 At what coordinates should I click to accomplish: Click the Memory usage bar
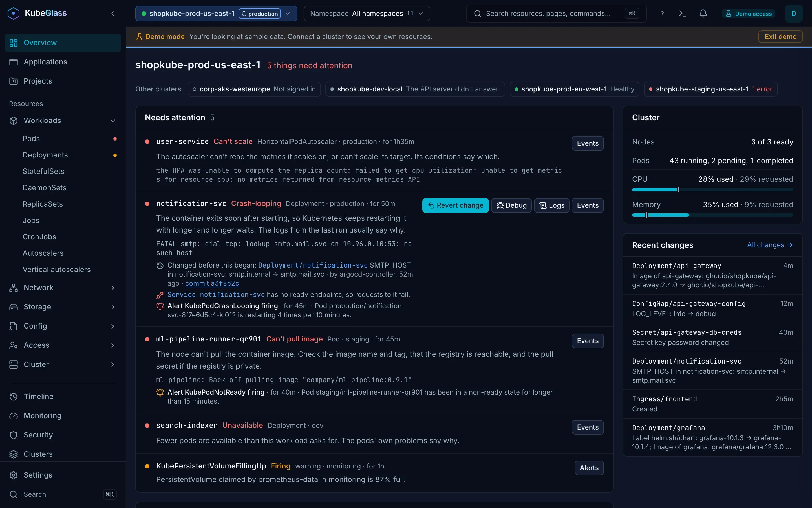click(712, 215)
